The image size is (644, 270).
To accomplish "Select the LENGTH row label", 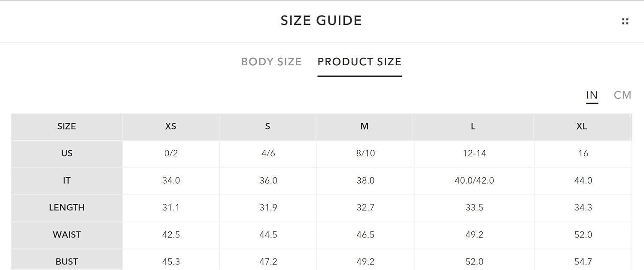I will [67, 208].
